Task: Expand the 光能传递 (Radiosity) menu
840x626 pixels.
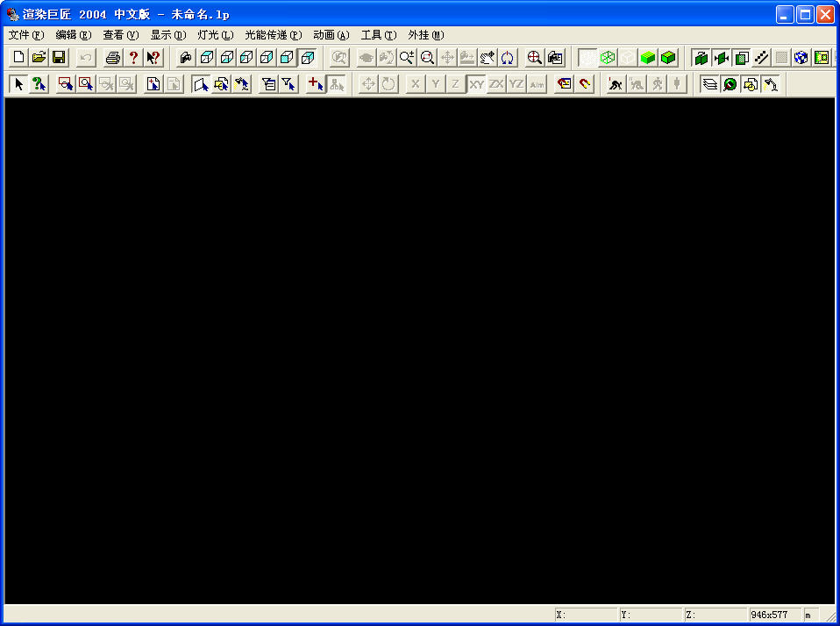Action: pyautogui.click(x=273, y=35)
